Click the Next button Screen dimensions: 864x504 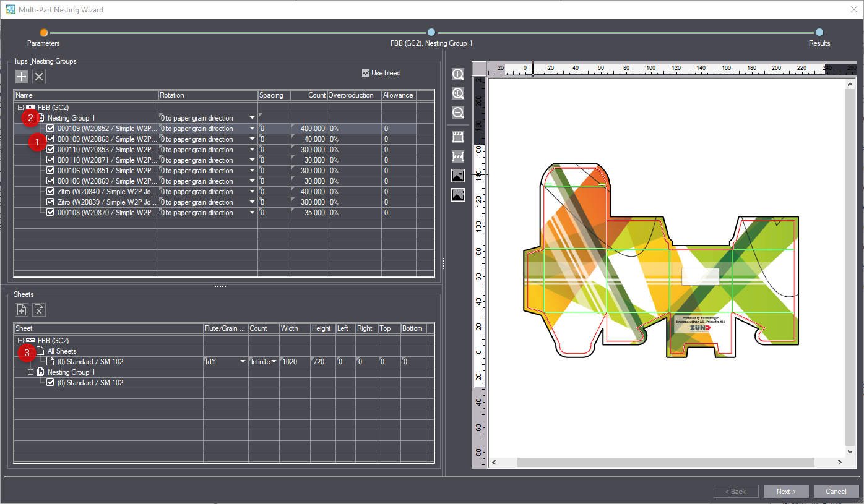(x=785, y=492)
